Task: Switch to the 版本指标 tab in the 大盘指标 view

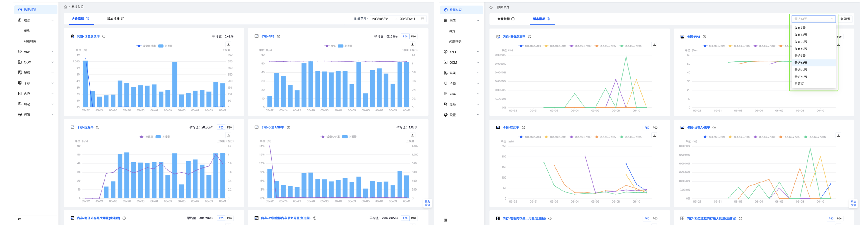Action: coord(113,19)
